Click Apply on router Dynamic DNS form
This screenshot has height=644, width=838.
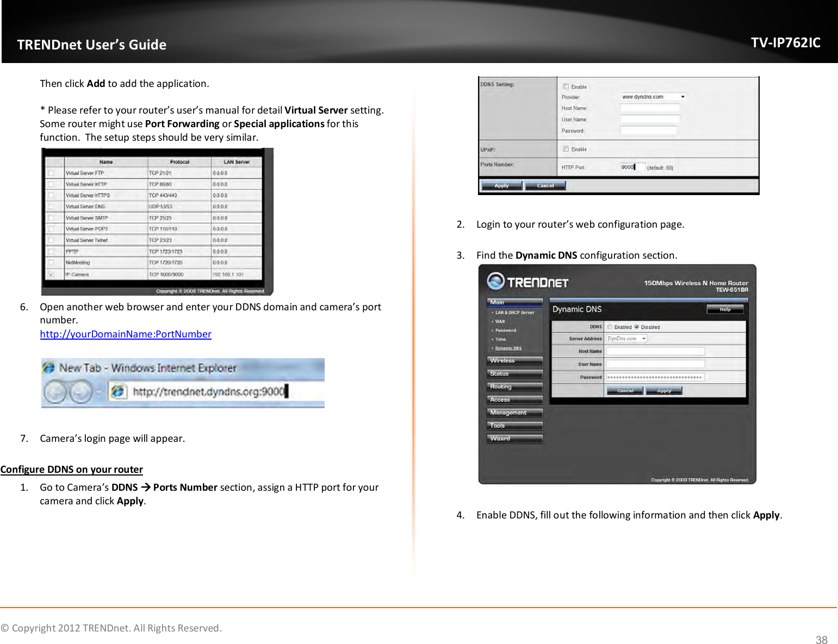664,391
